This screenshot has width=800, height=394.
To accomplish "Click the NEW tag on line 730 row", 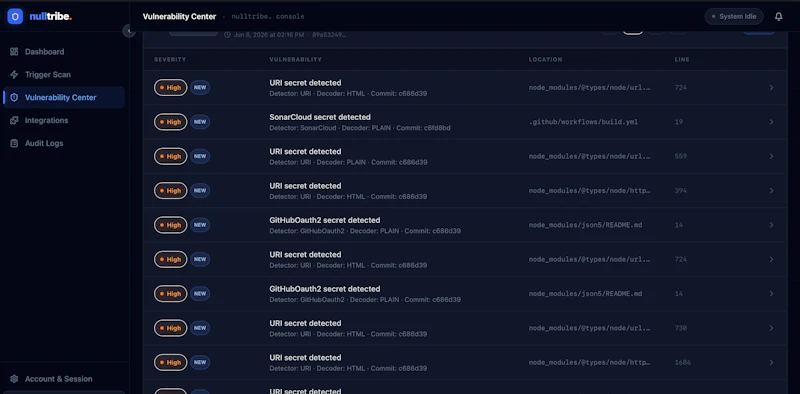I will pos(200,328).
